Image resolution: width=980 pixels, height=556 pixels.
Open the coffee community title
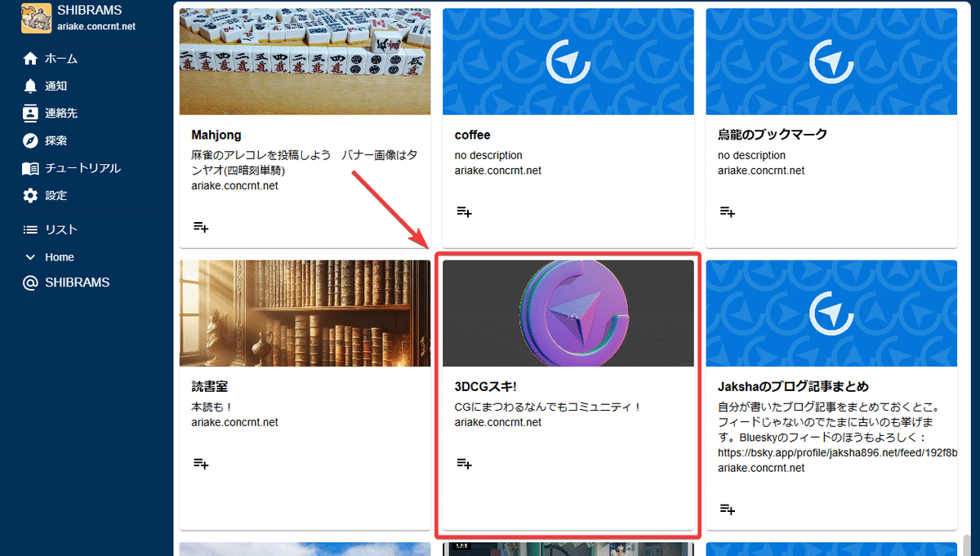[x=473, y=135]
